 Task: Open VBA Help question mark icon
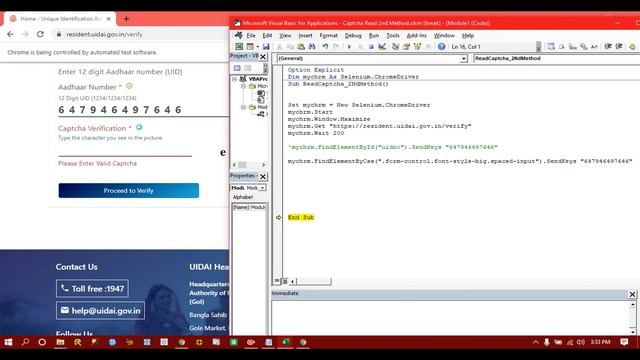(441, 47)
